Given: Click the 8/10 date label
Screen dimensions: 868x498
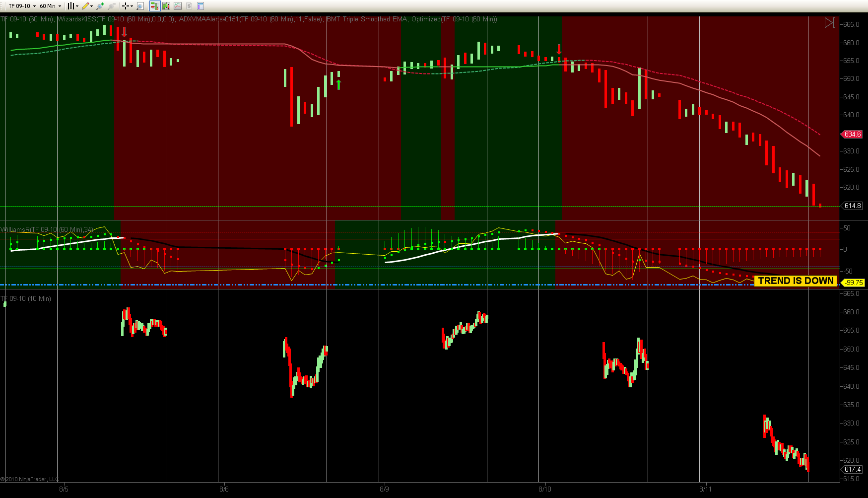Looking at the screenshot, I should [545, 489].
